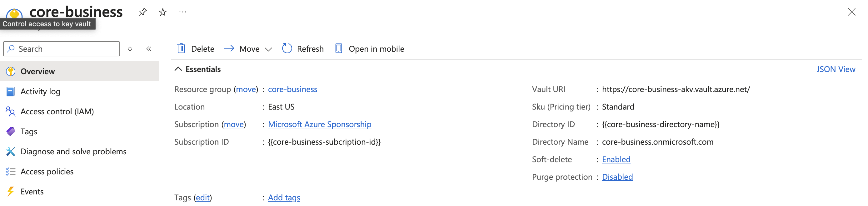Click the Open in mobile phone icon
Screen dimensions: 868x206
click(338, 49)
